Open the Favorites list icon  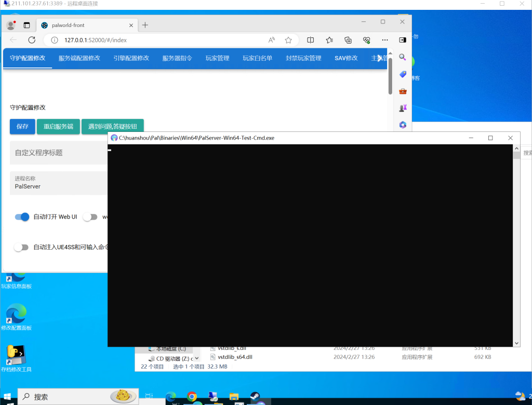329,40
